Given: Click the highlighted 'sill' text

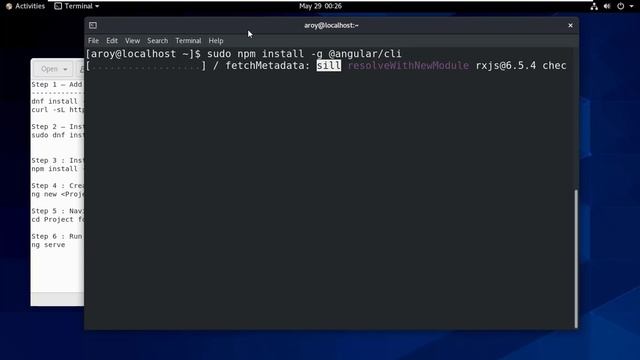Looking at the screenshot, I should [329, 66].
